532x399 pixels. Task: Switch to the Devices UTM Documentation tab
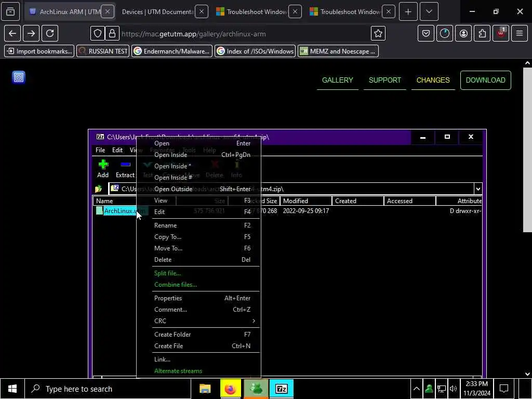(158, 11)
